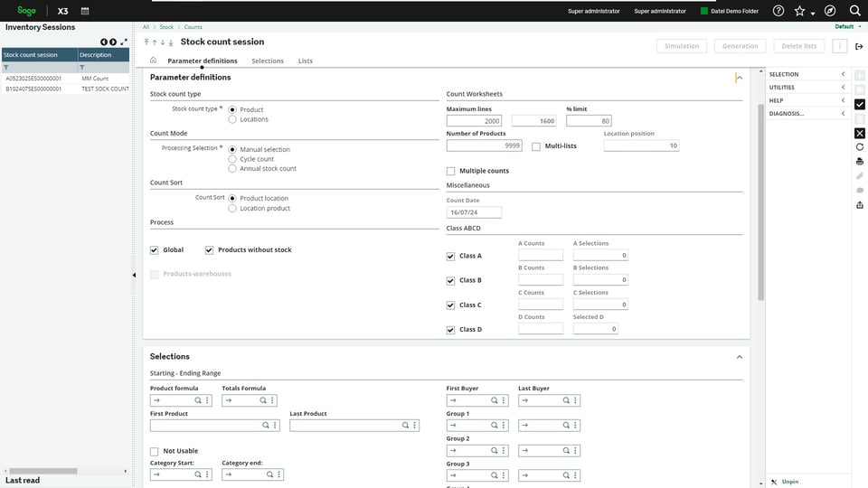Click the left panel horizontal scrollbar
This screenshot has height=488, width=868.
(x=43, y=472)
